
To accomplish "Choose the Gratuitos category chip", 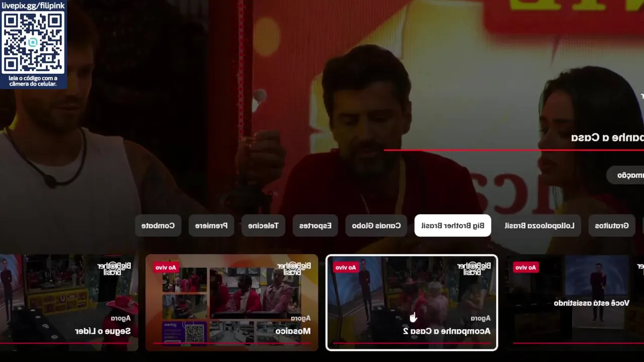I will 612,226.
